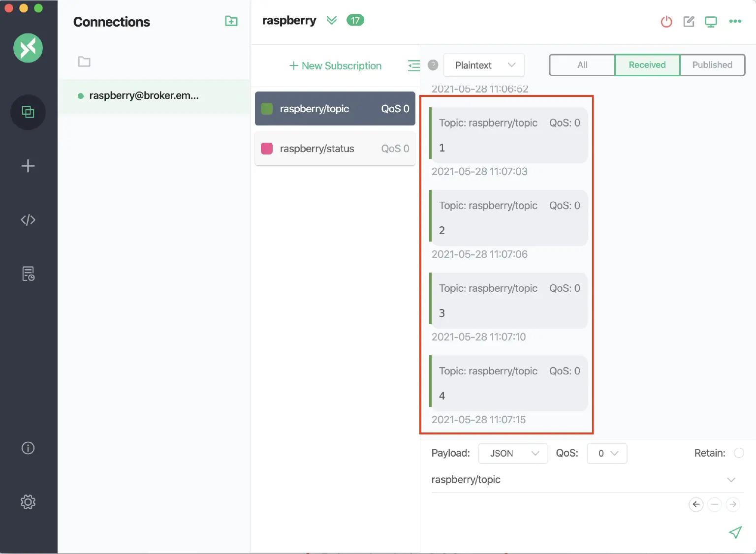This screenshot has height=554, width=756.
Task: Open the log viewer icon in sidebar
Action: coord(28,274)
